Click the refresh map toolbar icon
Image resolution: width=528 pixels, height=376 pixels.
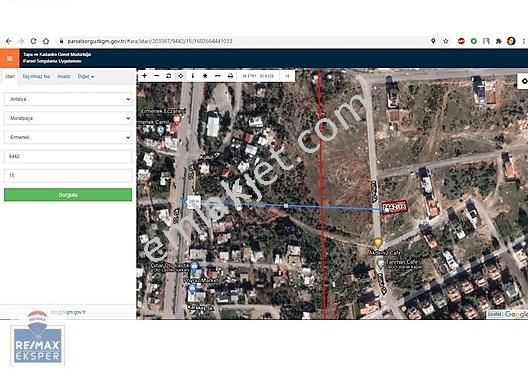169,76
